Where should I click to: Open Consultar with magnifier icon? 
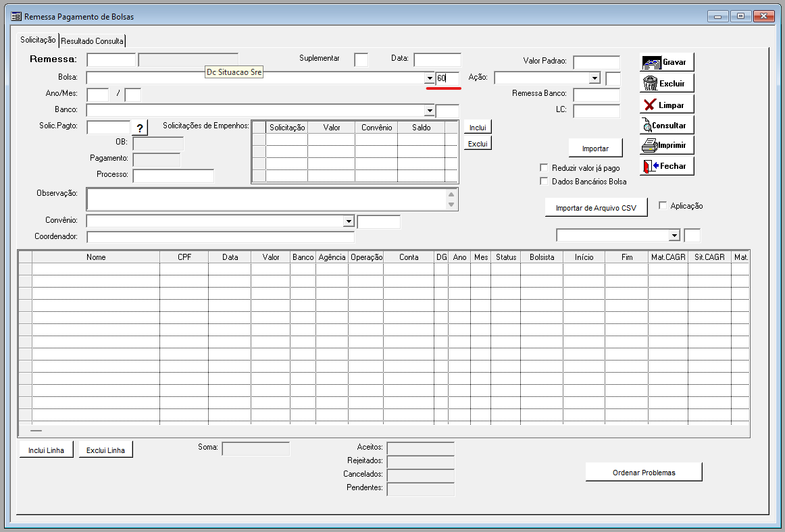pyautogui.click(x=667, y=126)
